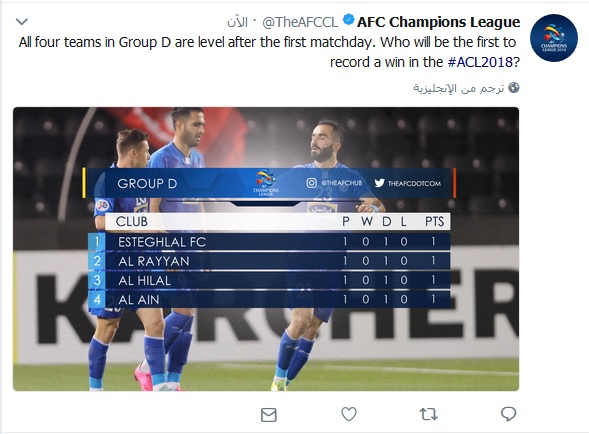This screenshot has width=589, height=434.
Task: Click the globe icon beside translate text
Action: [513, 88]
